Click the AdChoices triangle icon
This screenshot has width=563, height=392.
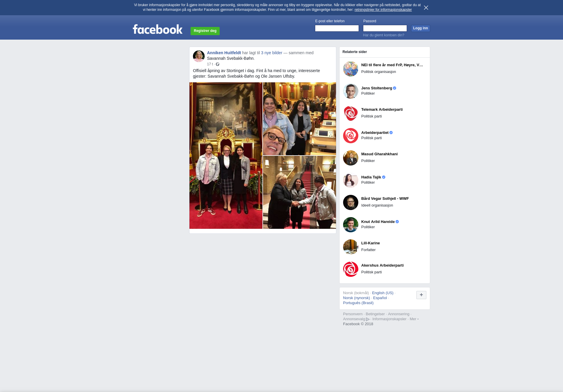(x=368, y=319)
